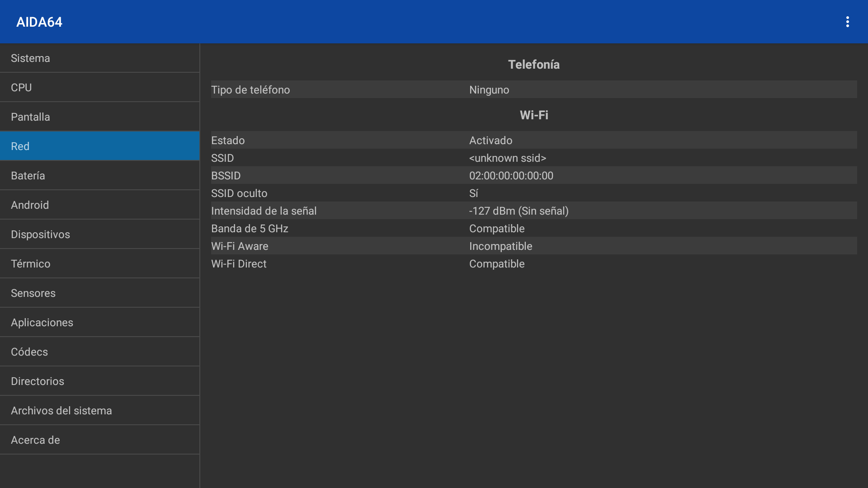868x488 pixels.
Task: Open the CPU section
Action: point(99,88)
